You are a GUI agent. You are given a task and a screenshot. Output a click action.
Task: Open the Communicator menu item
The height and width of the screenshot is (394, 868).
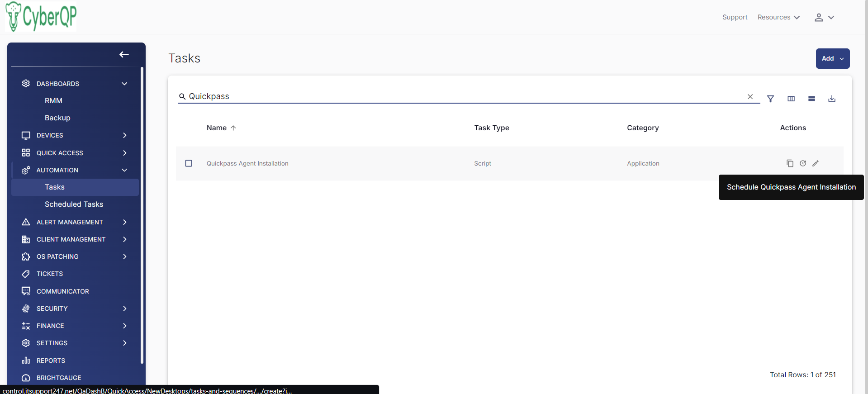tap(63, 291)
